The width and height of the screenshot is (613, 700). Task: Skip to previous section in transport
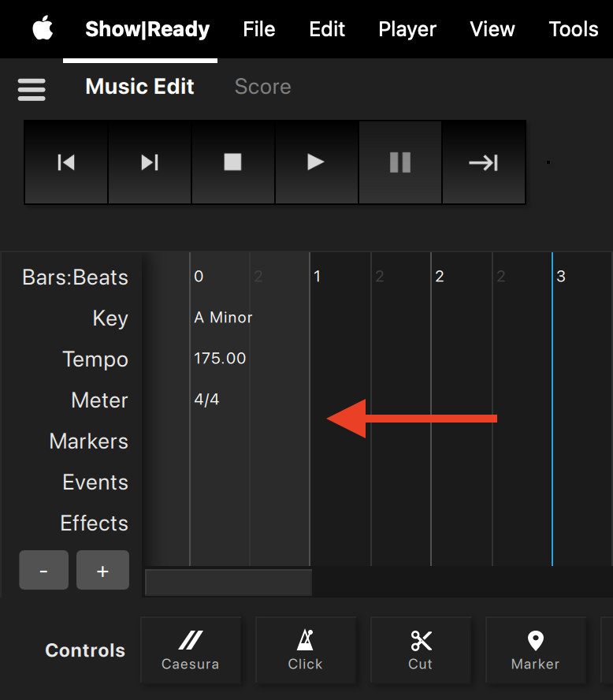click(66, 162)
